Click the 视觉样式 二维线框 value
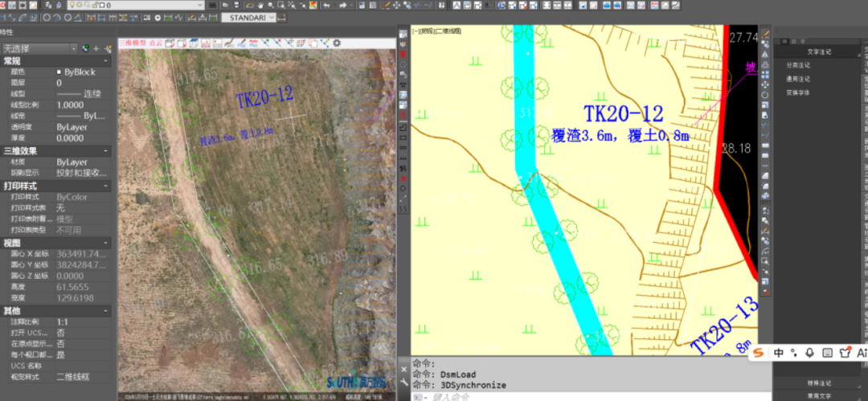The width and height of the screenshot is (868, 401). coord(72,377)
